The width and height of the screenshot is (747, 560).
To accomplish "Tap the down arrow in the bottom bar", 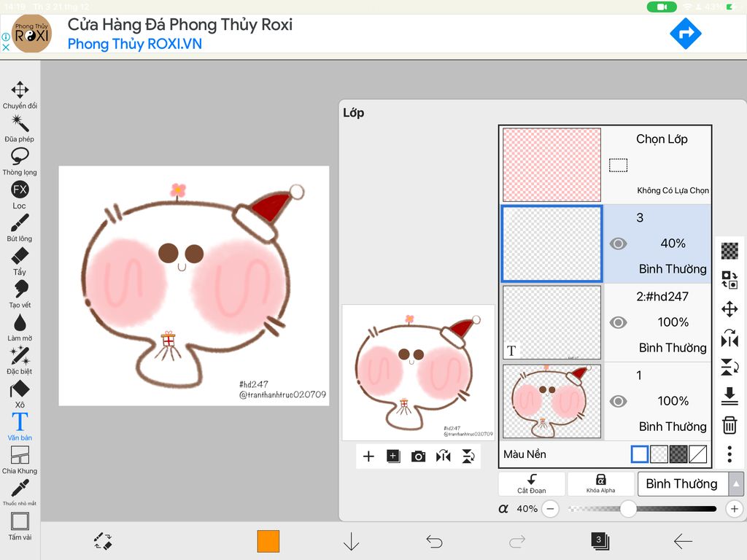I will coord(351,541).
